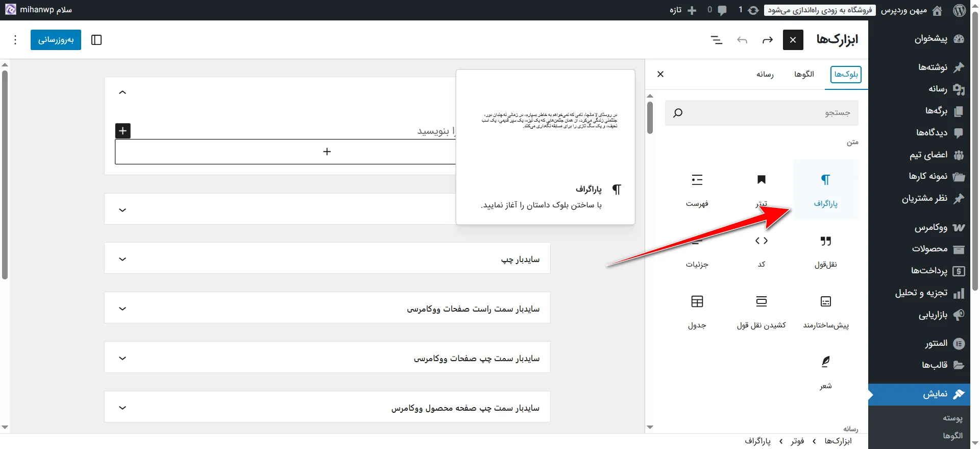This screenshot has height=449, width=980.
Task: Close the block inserter panel
Action: click(x=660, y=74)
